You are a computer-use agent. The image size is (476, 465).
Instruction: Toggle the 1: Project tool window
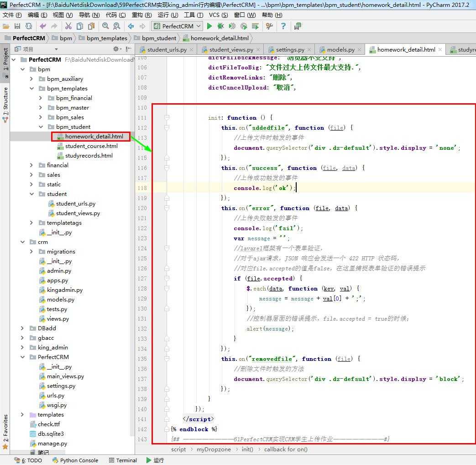[5, 63]
